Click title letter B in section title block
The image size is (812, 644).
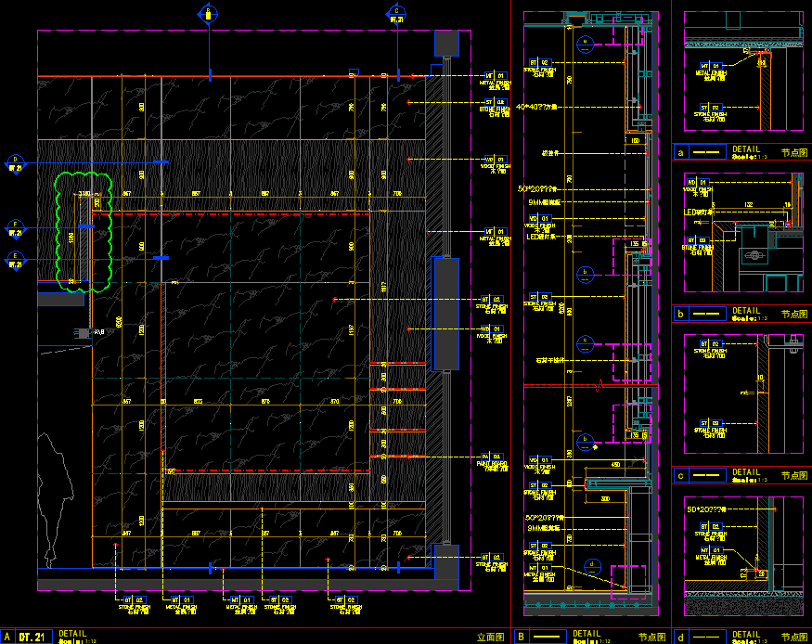pyautogui.click(x=521, y=637)
